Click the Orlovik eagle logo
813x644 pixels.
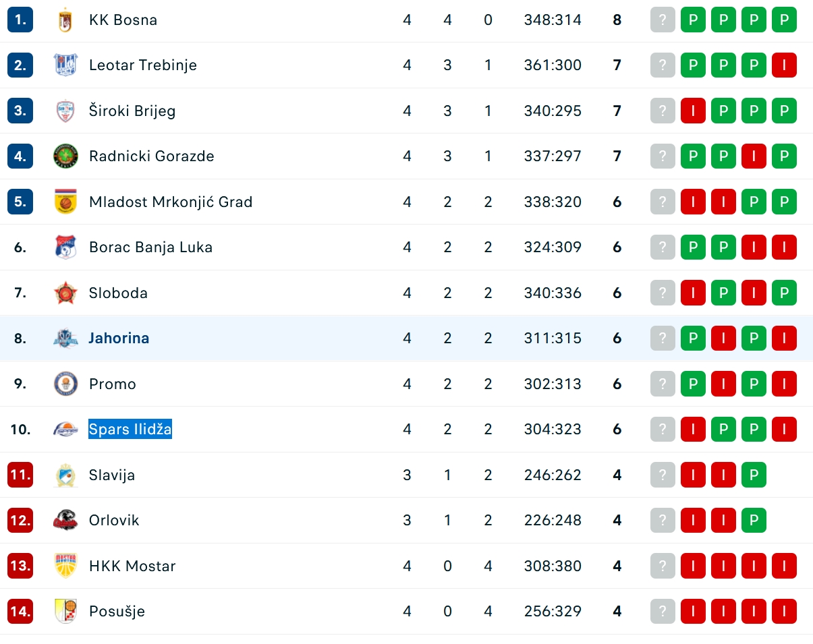[x=65, y=520]
